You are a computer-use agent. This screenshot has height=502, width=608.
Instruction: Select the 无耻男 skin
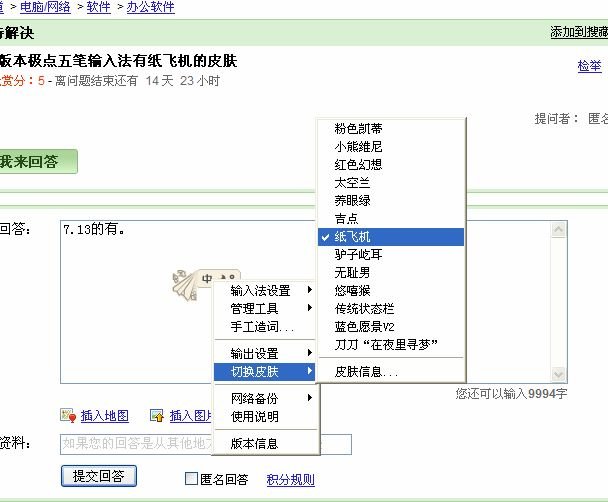391,273
